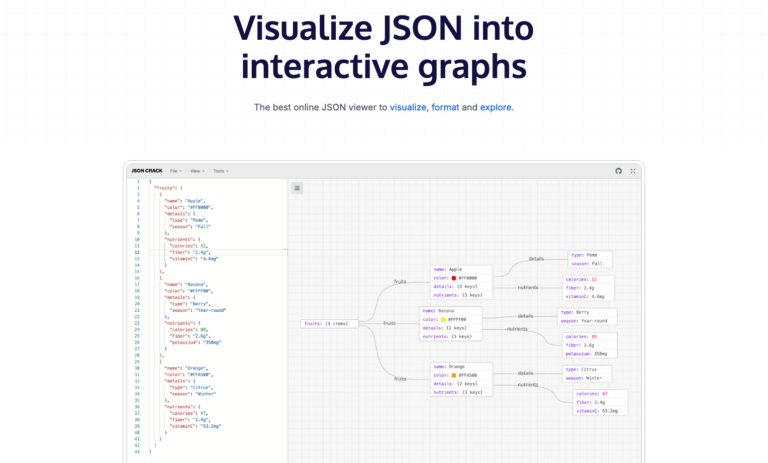Follow the 'explore' link
Screen dimensions: 768x463
point(496,107)
